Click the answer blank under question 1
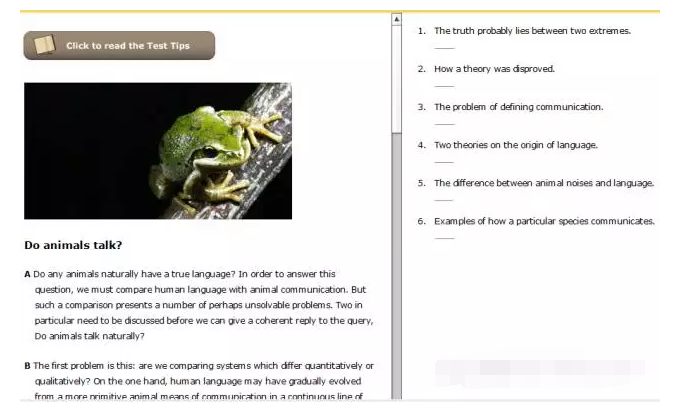The height and width of the screenshot is (414, 697). (x=444, y=48)
